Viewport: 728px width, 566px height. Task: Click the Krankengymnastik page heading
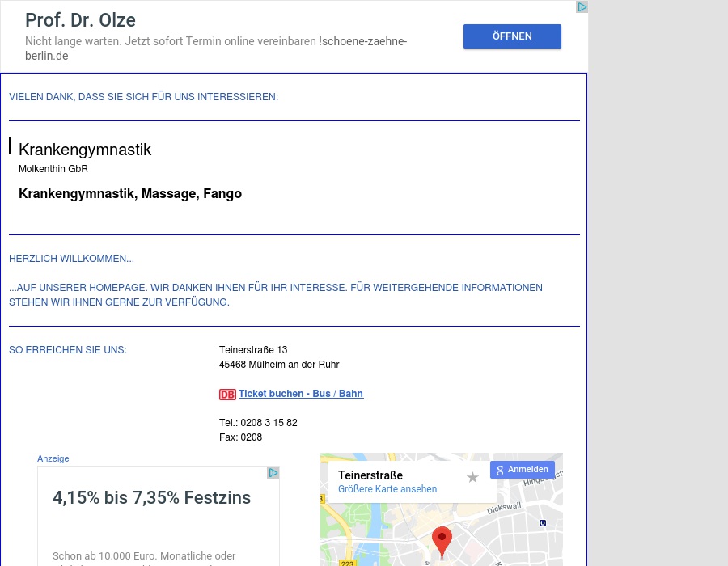85,150
